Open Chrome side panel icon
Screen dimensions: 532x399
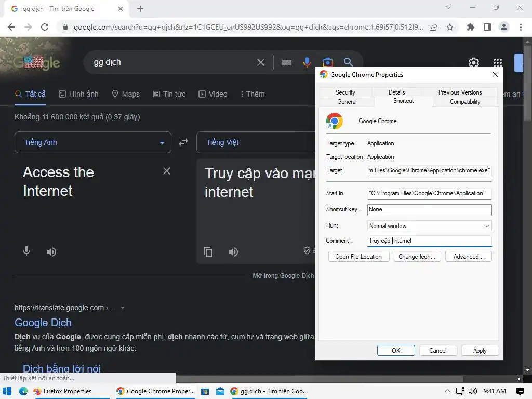[487, 27]
